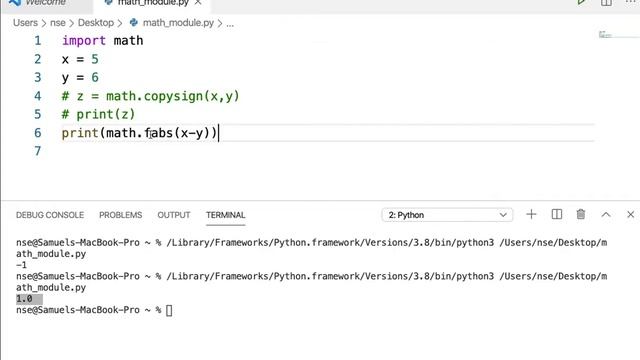The width and height of the screenshot is (640, 360).
Task: Click line number 1 in the gutter
Action: coord(38,41)
